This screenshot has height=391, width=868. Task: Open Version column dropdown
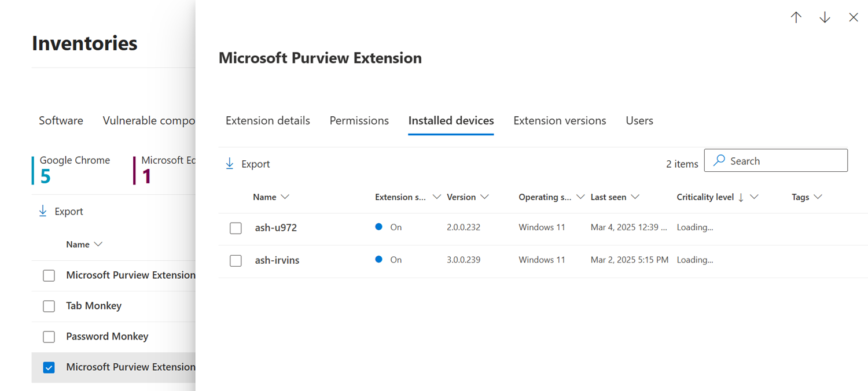point(484,197)
